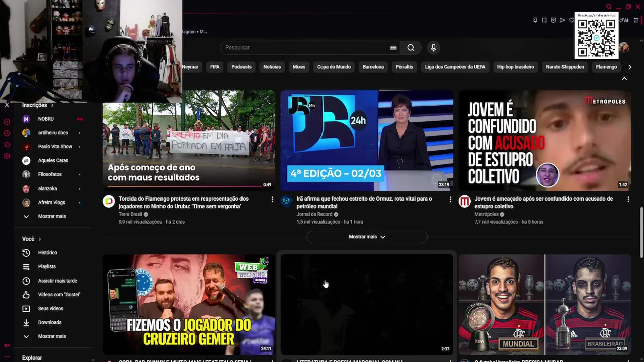Open the Seus vídeos icon
This screenshot has height=362, width=644.
(x=26, y=308)
